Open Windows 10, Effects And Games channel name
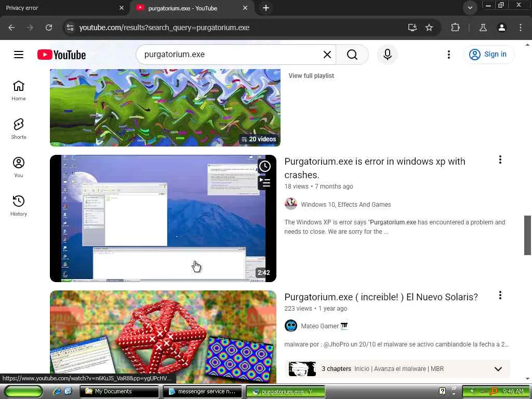 click(x=345, y=205)
